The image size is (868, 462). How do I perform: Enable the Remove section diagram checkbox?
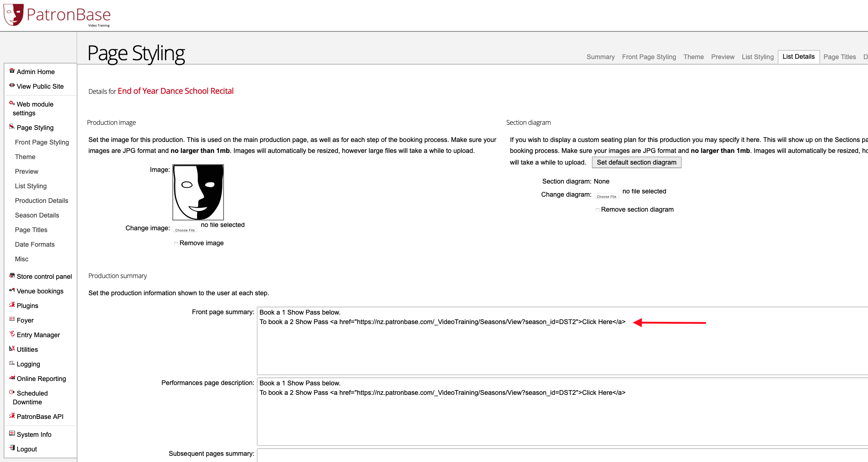pyautogui.click(x=598, y=210)
